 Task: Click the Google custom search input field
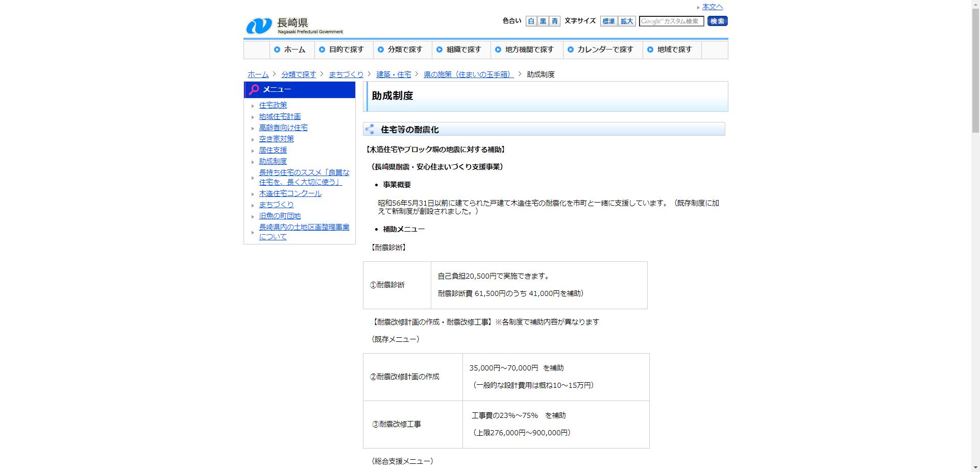673,21
